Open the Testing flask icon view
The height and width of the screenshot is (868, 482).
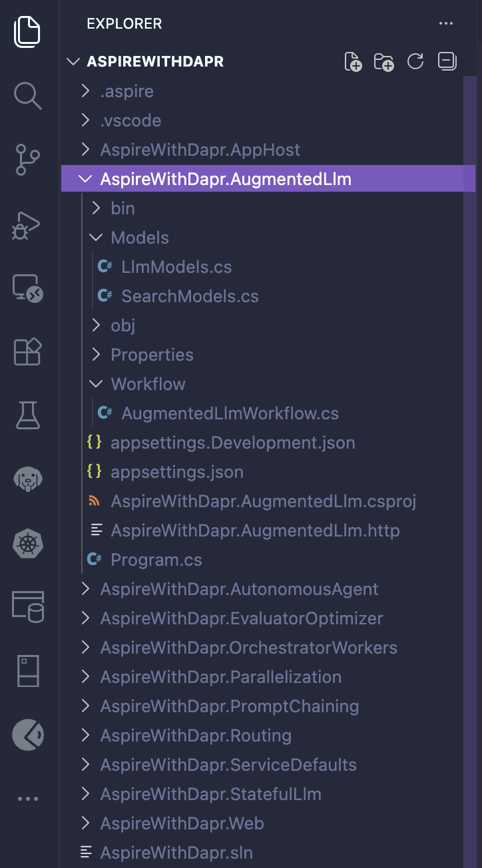tap(28, 415)
